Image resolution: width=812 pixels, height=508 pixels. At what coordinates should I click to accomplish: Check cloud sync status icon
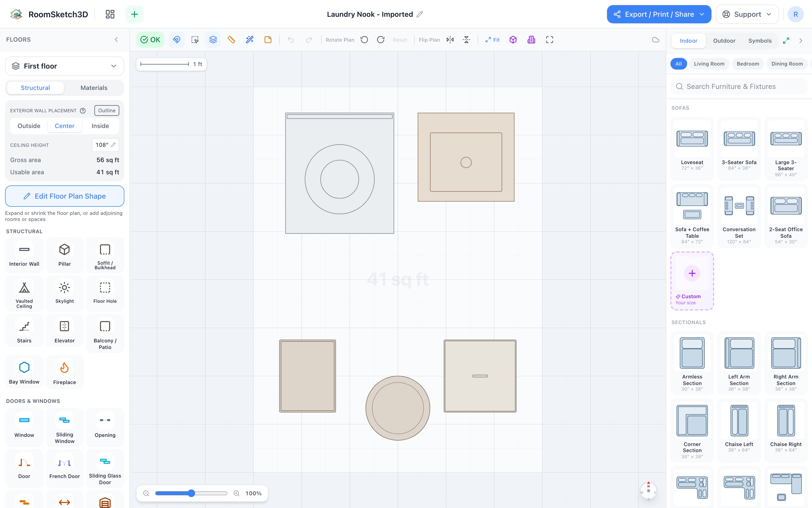(655, 40)
